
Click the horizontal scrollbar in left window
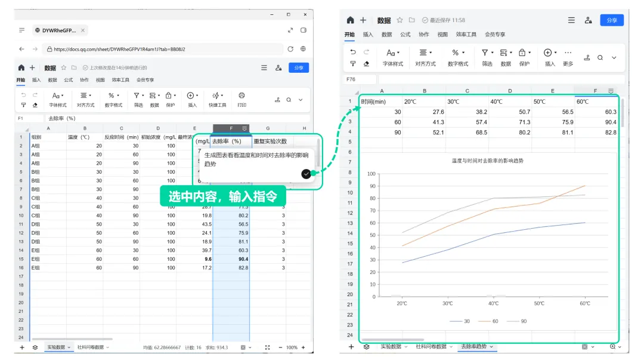(x=72, y=339)
